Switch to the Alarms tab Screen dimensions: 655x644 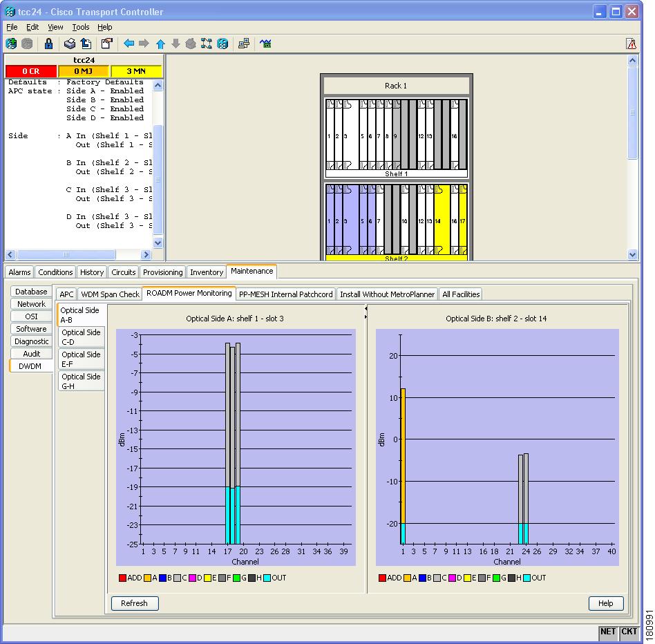pos(19,272)
